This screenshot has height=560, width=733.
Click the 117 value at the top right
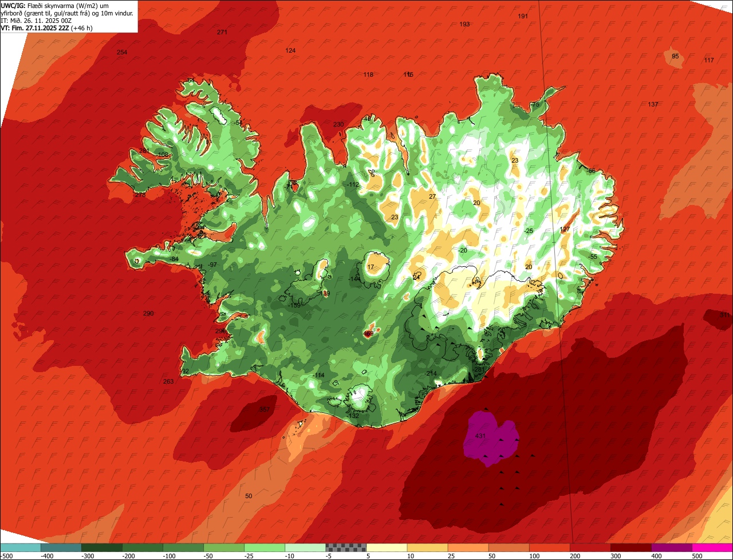pyautogui.click(x=709, y=60)
